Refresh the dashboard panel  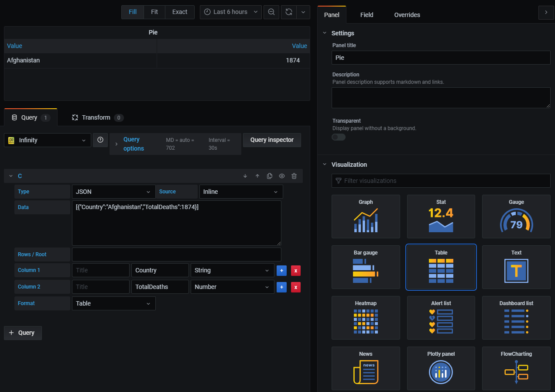pyautogui.click(x=289, y=12)
